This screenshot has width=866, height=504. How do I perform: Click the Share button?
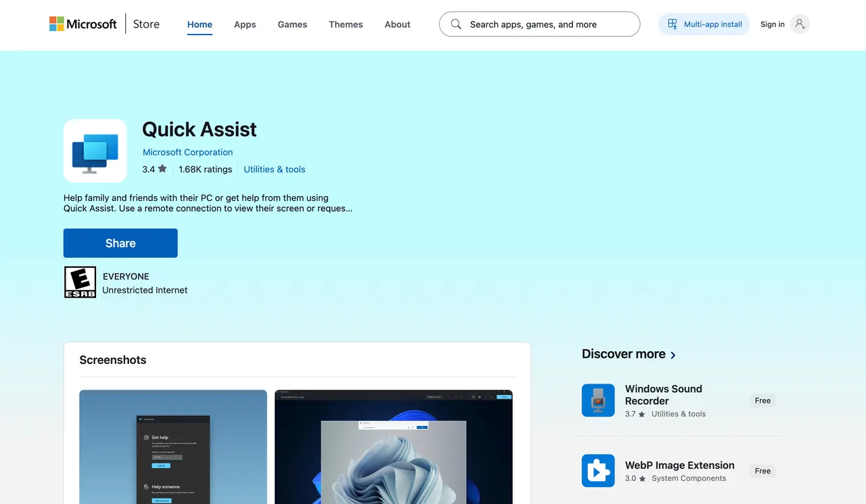120,243
